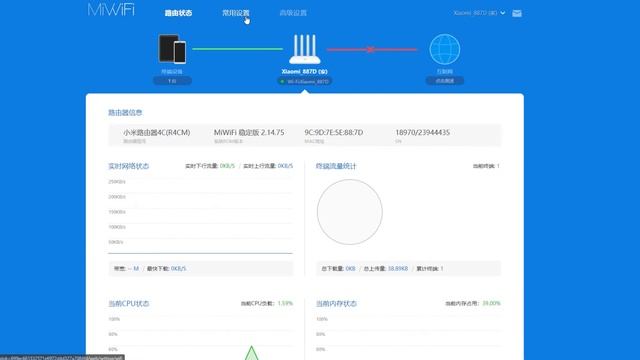The width and height of the screenshot is (640, 360).
Task: Select firmware version MiWiFi 稳定版 2.14.75
Action: coord(249,133)
